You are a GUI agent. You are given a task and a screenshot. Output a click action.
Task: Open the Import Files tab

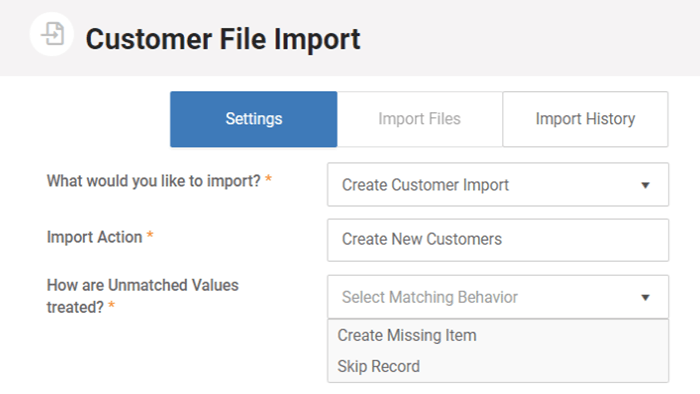click(420, 119)
